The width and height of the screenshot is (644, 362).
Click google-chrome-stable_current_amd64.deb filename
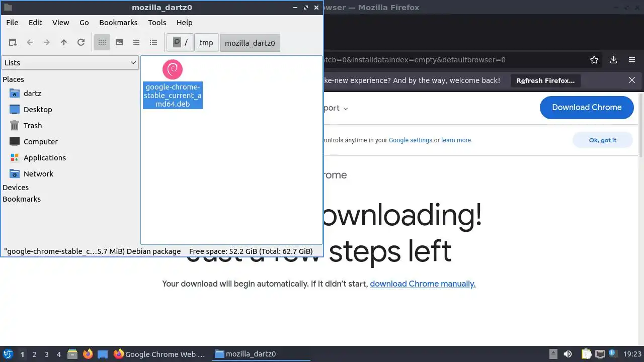pyautogui.click(x=173, y=96)
